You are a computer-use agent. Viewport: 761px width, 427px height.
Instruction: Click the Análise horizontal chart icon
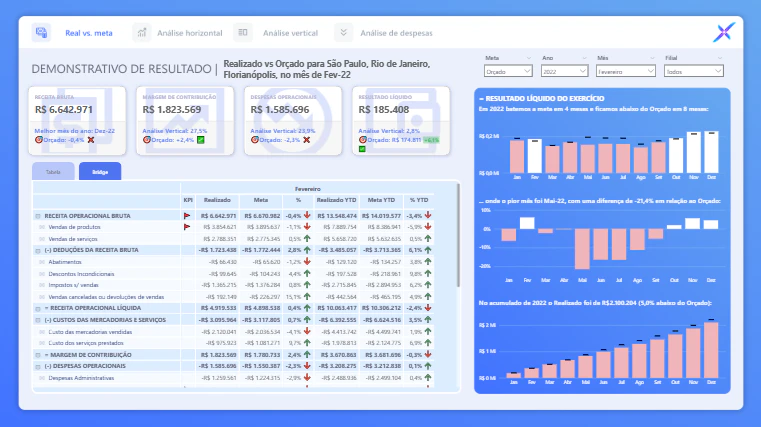142,33
